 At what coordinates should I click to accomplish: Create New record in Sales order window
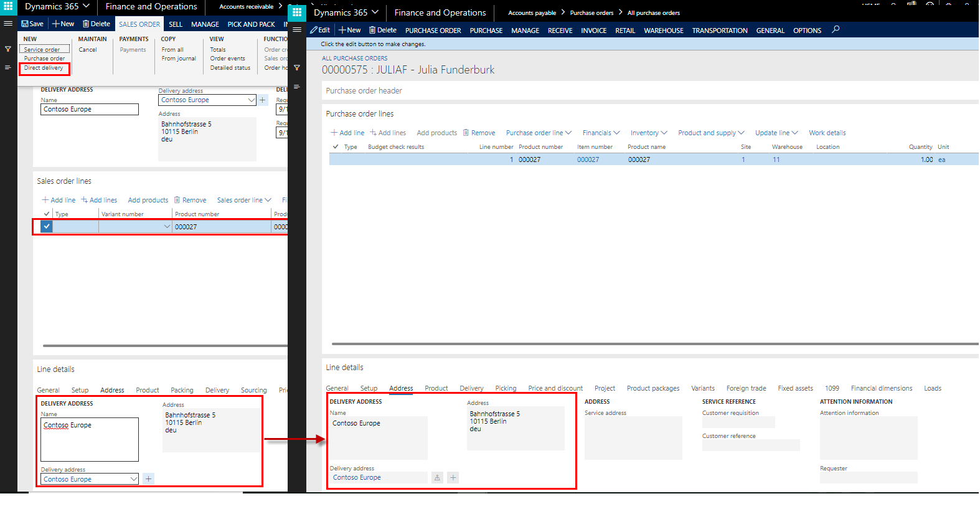(x=64, y=24)
